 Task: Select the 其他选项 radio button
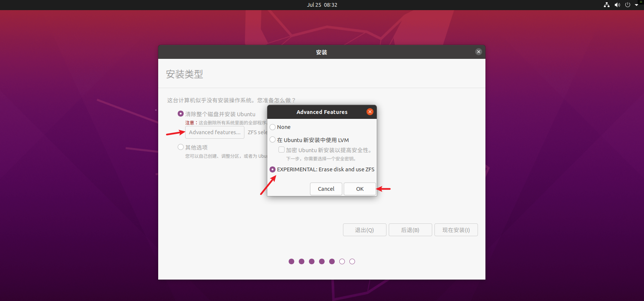point(181,147)
